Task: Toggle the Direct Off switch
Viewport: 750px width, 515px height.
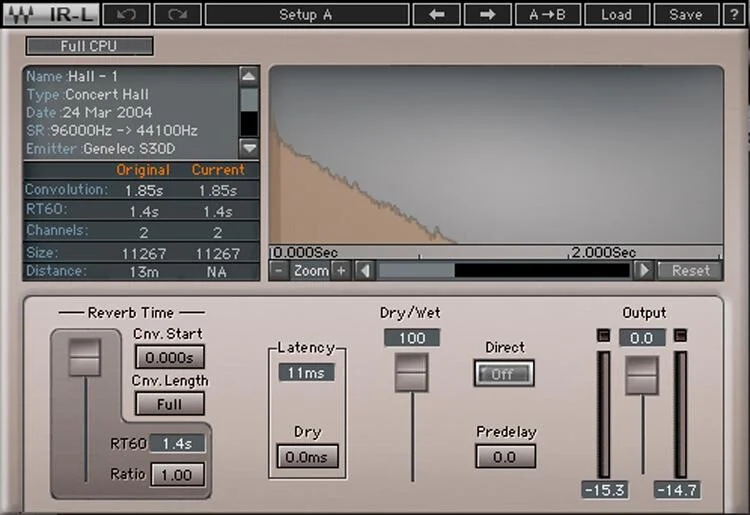Action: click(x=504, y=373)
